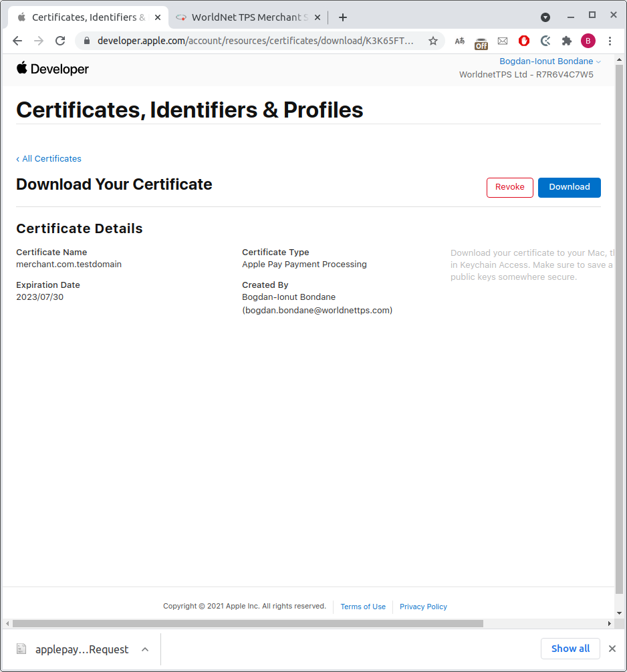
Task: Click the browser back arrow
Action: click(x=17, y=41)
